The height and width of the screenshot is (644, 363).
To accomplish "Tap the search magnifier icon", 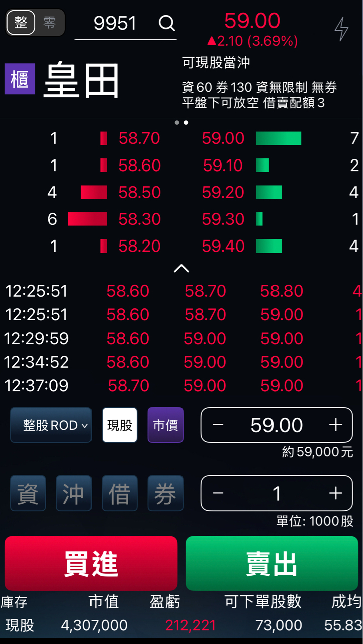I will click(x=166, y=23).
